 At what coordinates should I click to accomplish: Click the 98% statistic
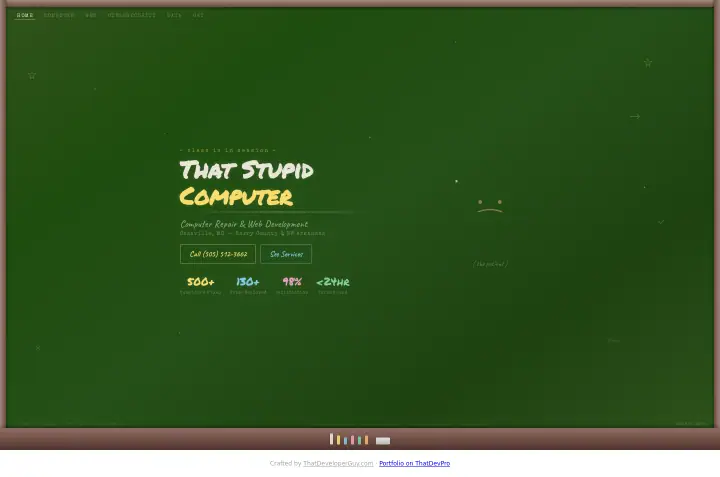292,281
